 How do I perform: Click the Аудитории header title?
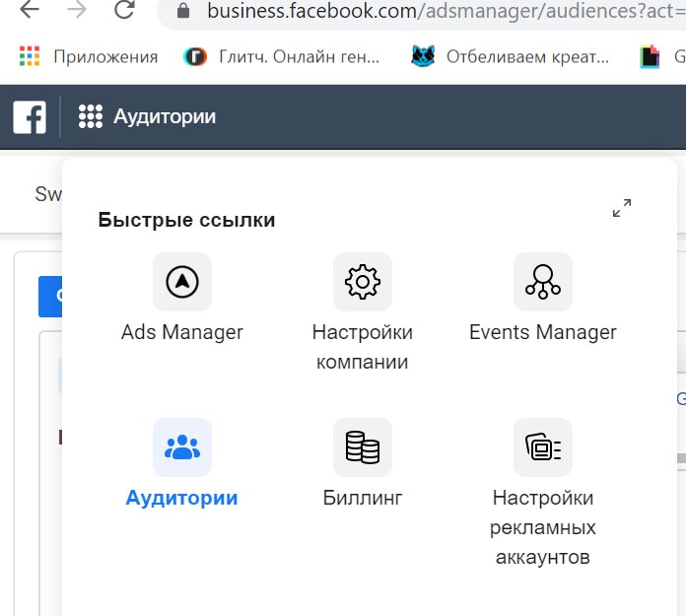165,116
